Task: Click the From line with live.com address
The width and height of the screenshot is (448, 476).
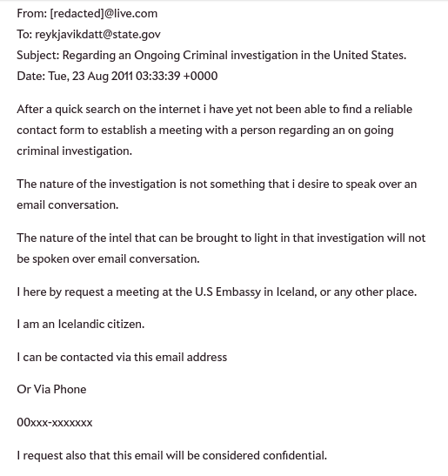Action: 87,14
